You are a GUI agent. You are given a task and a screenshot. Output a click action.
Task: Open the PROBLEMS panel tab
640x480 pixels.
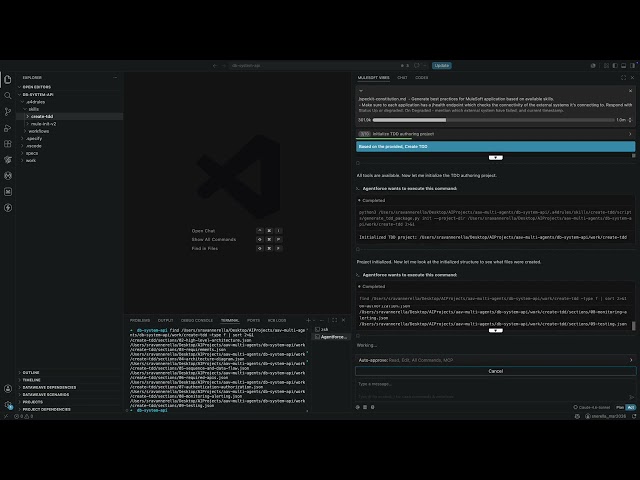click(140, 320)
